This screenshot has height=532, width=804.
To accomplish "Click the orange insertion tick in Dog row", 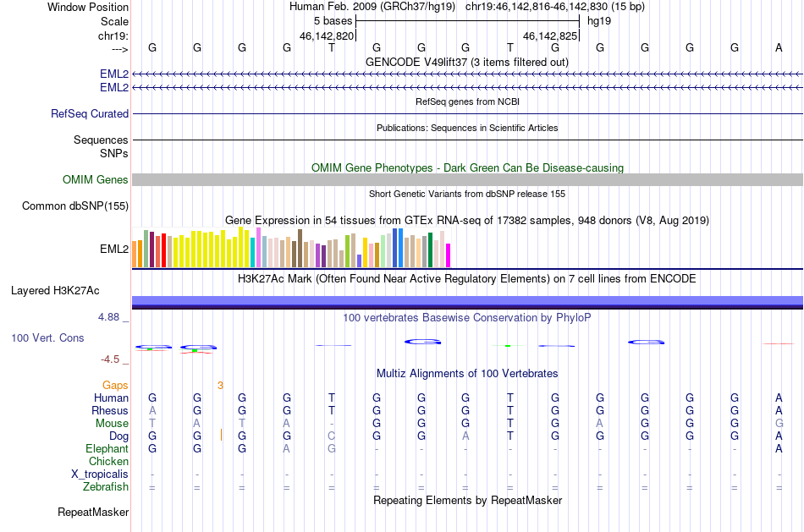I will pos(221,435).
